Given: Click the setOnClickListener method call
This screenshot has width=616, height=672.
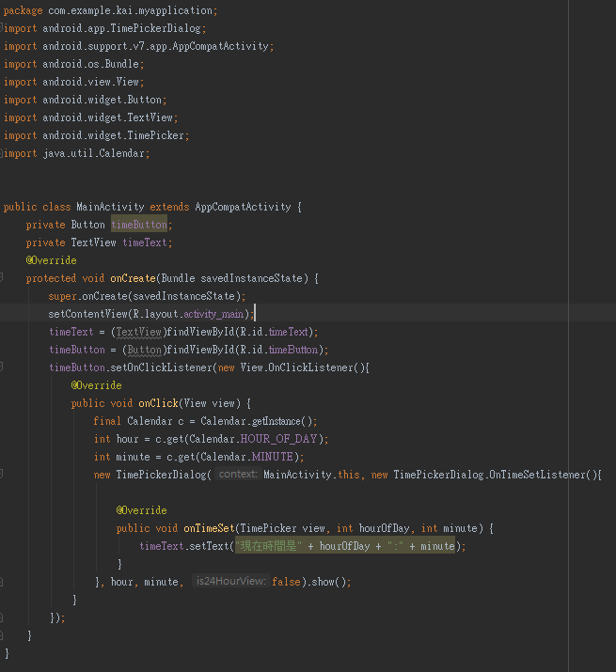Looking at the screenshot, I should pyautogui.click(x=162, y=367).
